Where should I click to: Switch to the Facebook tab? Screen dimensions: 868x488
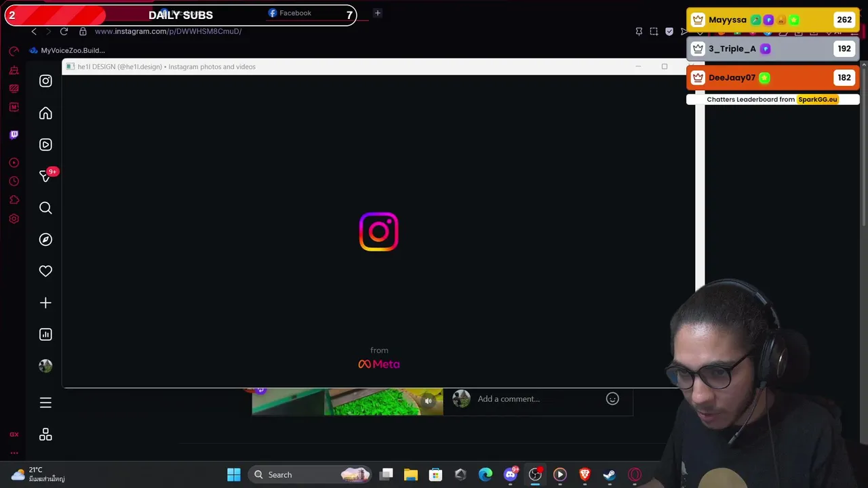tap(290, 13)
